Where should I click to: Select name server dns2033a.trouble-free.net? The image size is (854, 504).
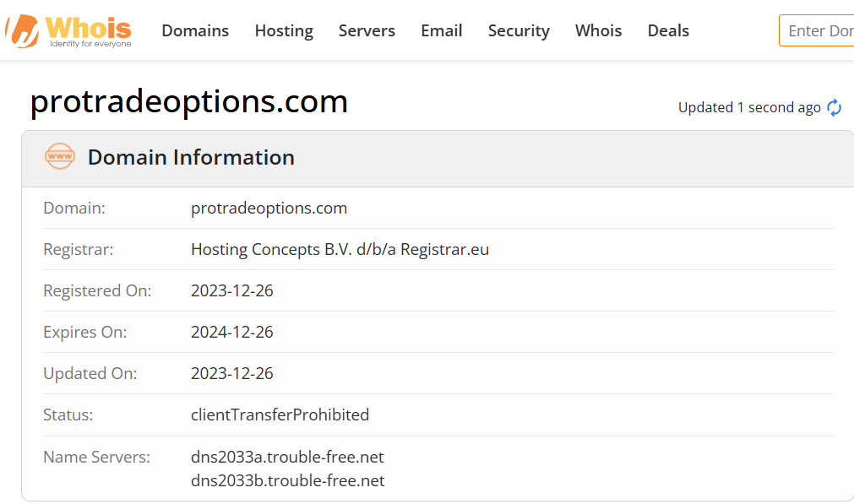[287, 457]
